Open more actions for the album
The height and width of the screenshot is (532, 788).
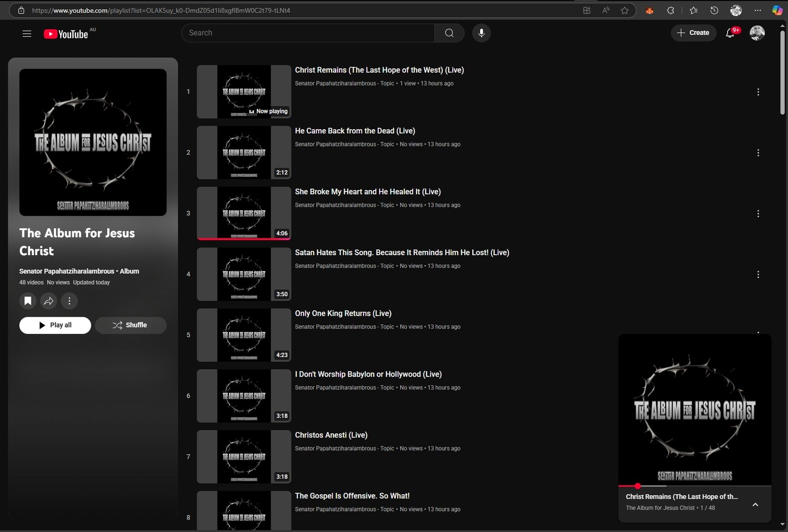69,301
